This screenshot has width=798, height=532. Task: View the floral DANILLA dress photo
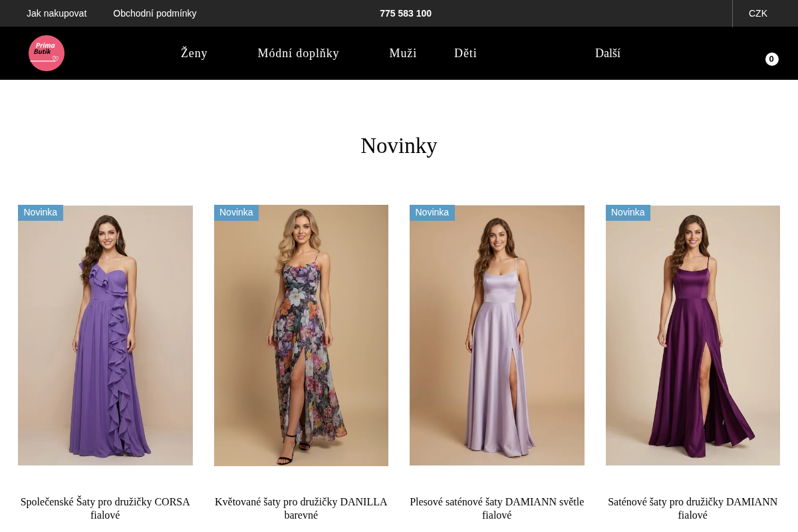(301, 335)
